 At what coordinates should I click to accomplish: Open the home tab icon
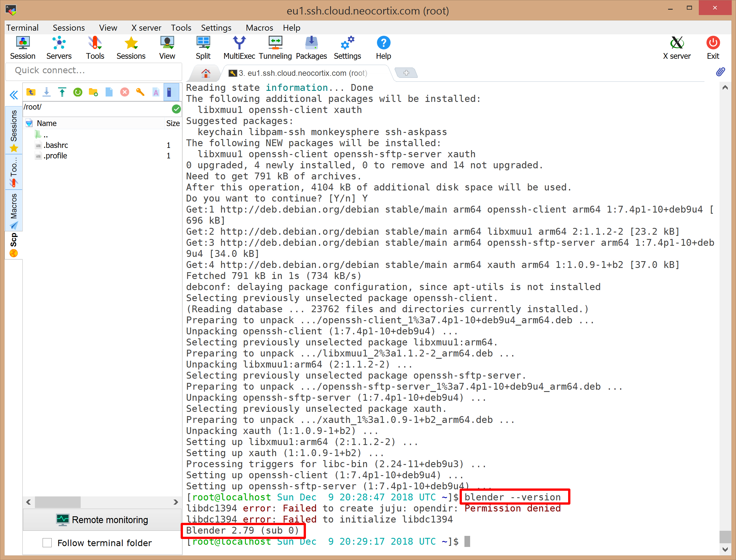(x=206, y=73)
